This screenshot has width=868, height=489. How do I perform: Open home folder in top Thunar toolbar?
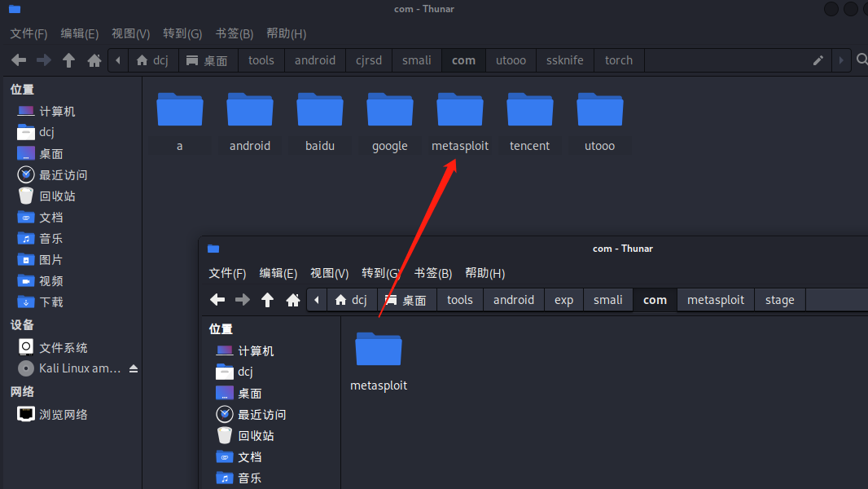pyautogui.click(x=94, y=59)
